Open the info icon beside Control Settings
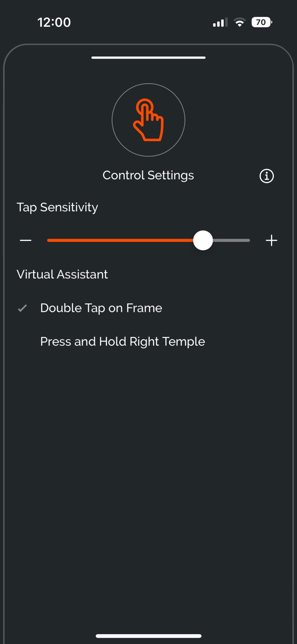 pos(267,176)
